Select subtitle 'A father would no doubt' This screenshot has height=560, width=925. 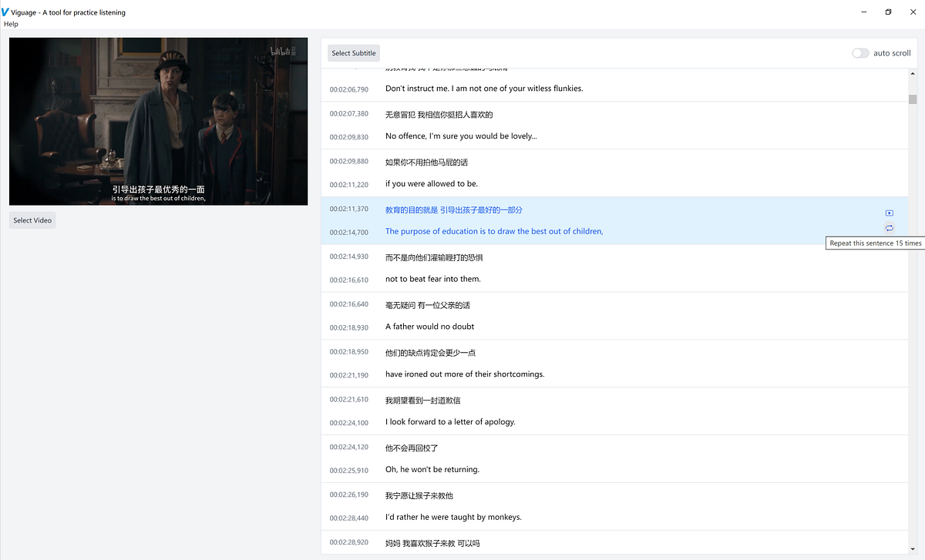pyautogui.click(x=429, y=326)
